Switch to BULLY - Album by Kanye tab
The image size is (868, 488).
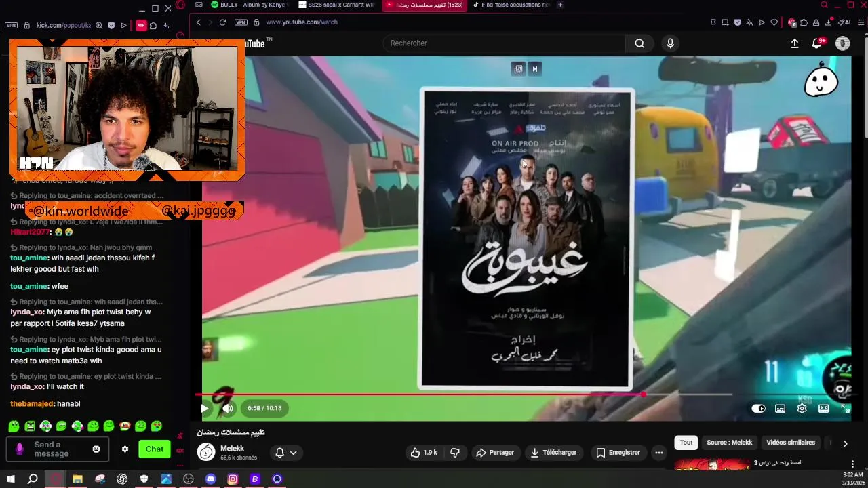pos(248,5)
